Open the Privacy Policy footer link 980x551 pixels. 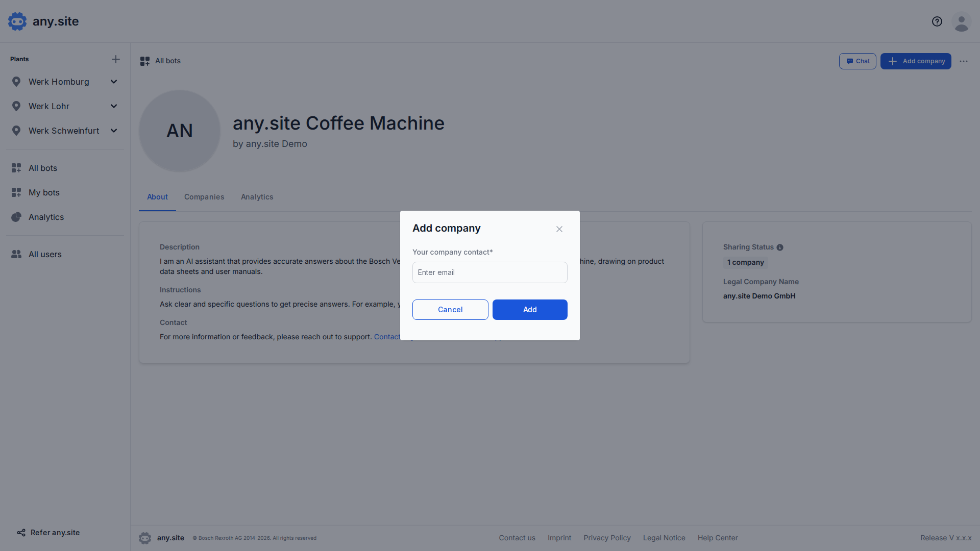pos(607,538)
